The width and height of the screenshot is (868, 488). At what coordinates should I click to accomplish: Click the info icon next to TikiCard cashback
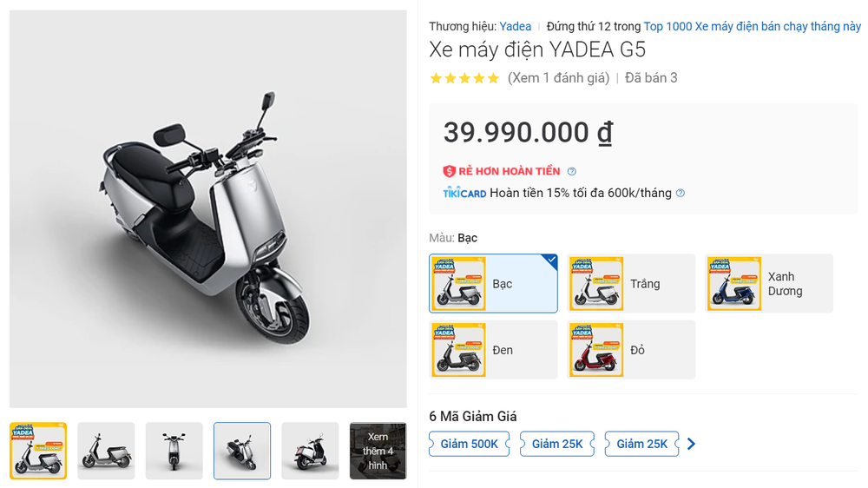point(680,194)
